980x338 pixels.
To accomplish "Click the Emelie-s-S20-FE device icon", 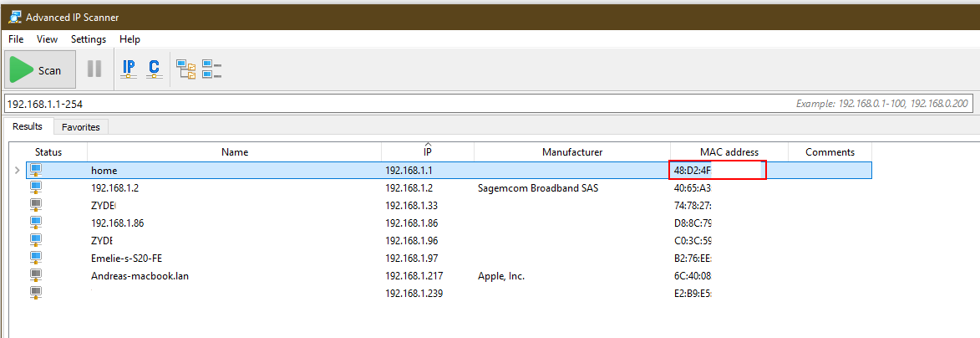I will click(x=36, y=259).
